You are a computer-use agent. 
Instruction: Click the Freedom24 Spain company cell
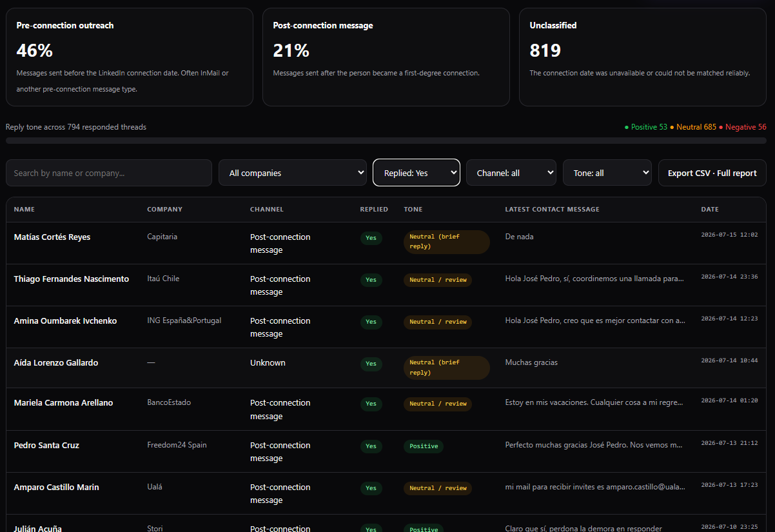tap(177, 445)
